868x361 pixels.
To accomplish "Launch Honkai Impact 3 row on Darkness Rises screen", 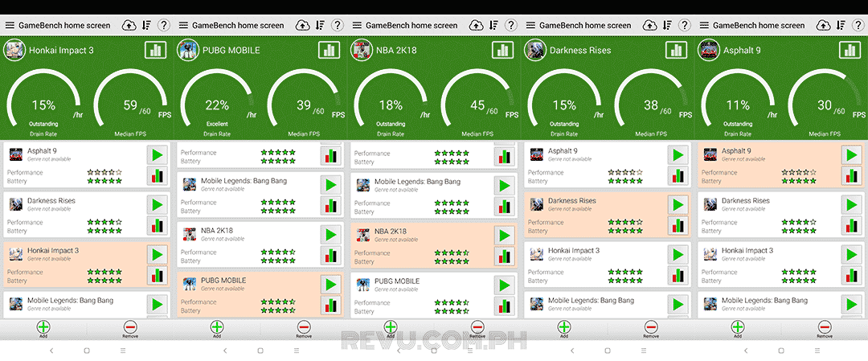I will [678, 255].
